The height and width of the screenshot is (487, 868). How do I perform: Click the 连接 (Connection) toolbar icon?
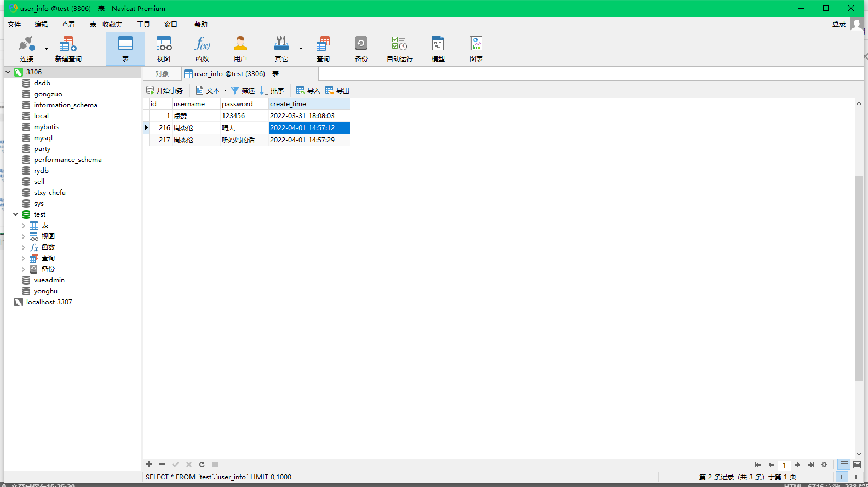pyautogui.click(x=26, y=49)
